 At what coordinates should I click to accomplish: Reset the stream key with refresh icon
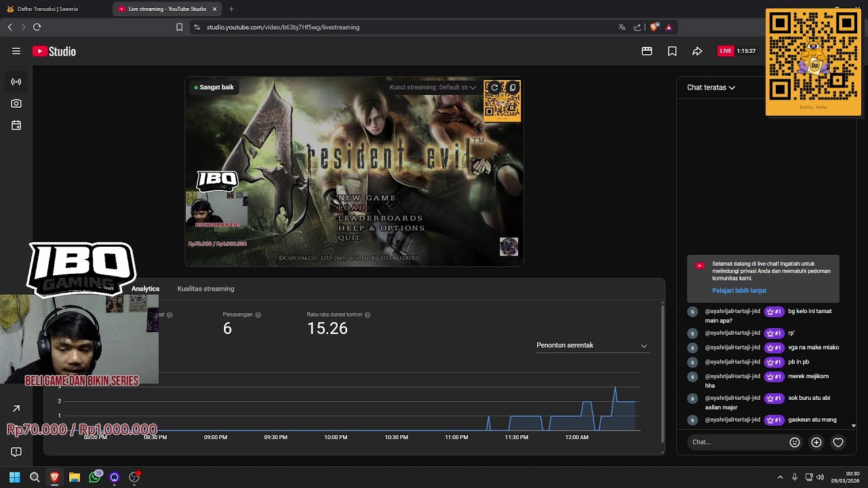pyautogui.click(x=494, y=87)
